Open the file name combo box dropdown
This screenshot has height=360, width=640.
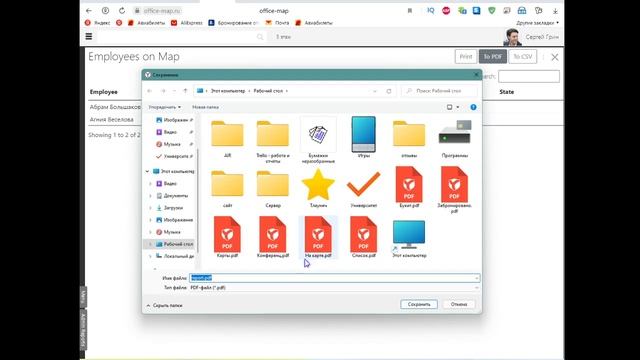click(x=476, y=278)
